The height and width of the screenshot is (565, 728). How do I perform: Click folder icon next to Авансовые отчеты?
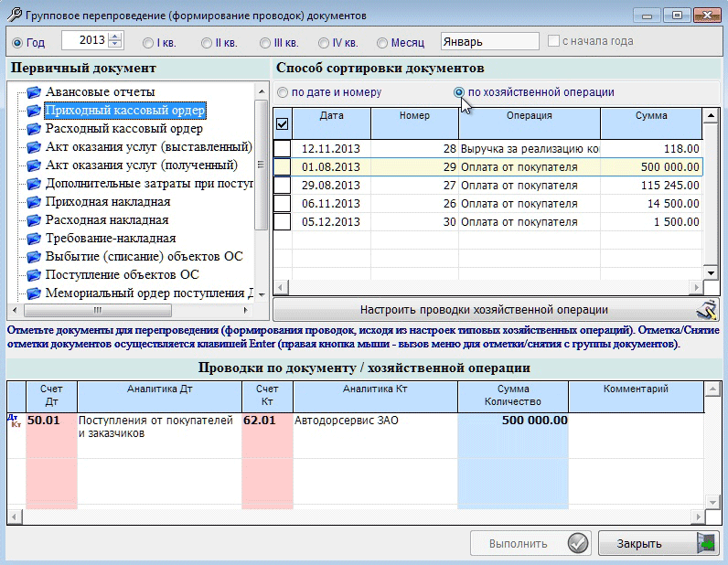34,92
